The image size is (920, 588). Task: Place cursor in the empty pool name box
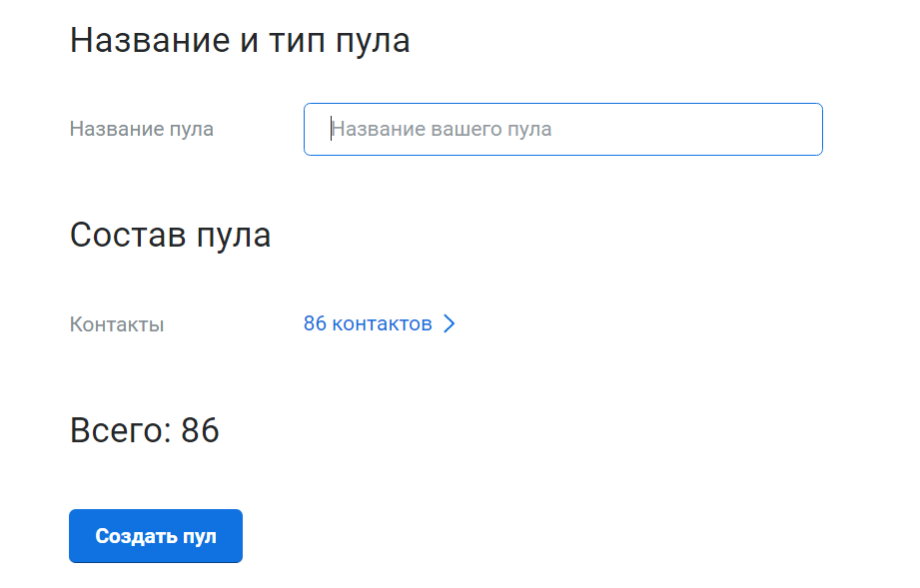point(599,129)
